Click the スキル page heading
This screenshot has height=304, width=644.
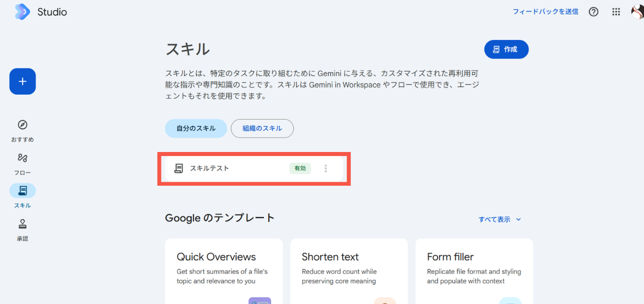point(188,49)
